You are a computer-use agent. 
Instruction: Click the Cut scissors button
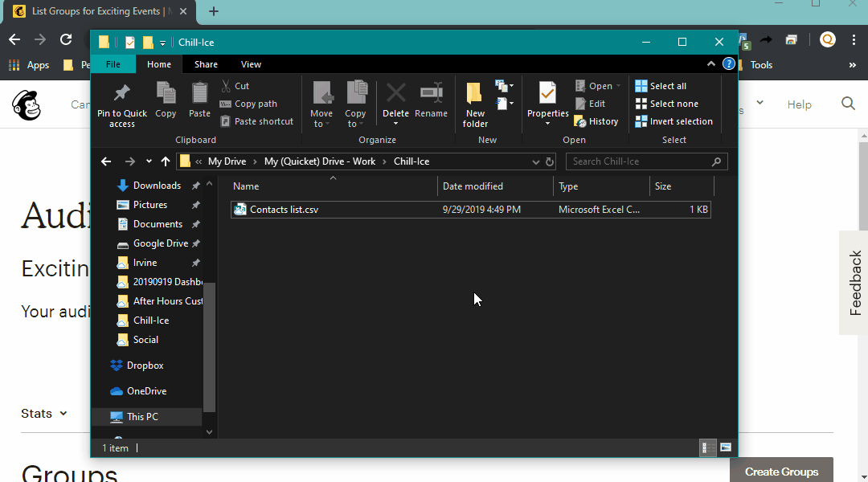click(x=235, y=86)
